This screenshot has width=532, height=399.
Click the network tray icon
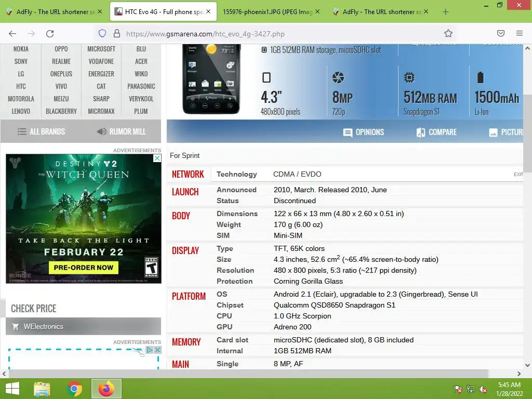coord(471,389)
